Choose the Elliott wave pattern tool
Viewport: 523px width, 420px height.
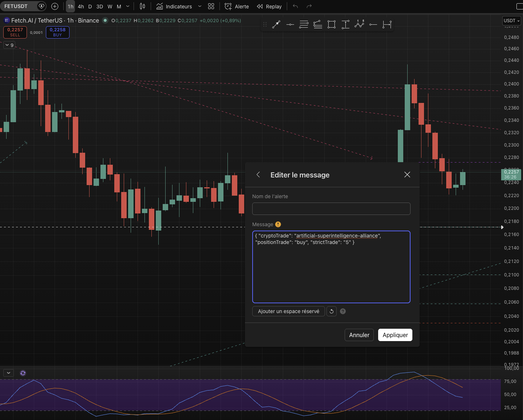(359, 24)
